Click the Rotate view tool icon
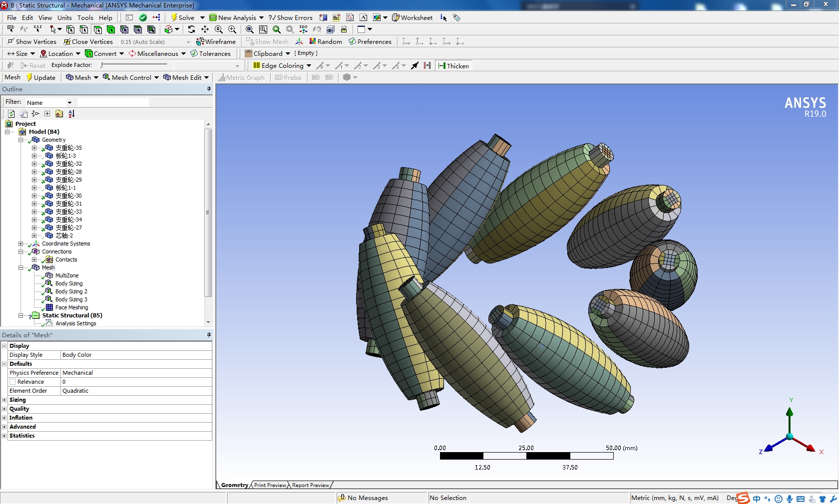Viewport: 839px width, 504px height. [191, 29]
